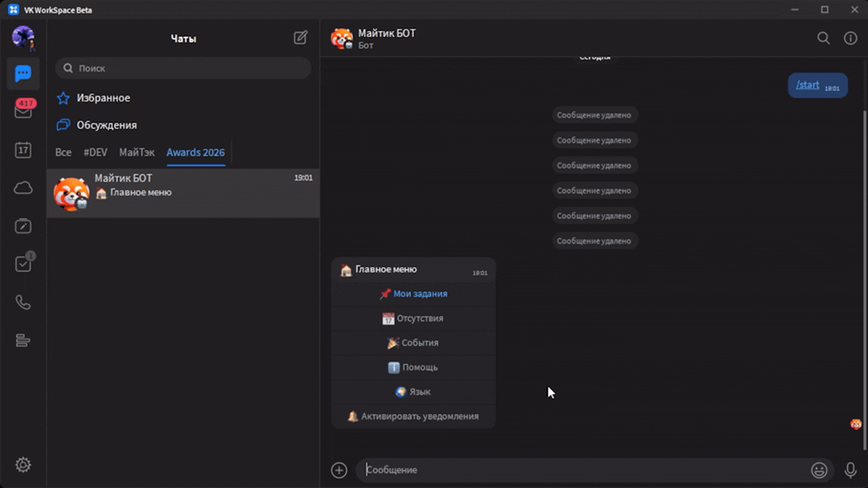This screenshot has height=488, width=868.
Task: Click the Поиск search field
Action: 183,68
